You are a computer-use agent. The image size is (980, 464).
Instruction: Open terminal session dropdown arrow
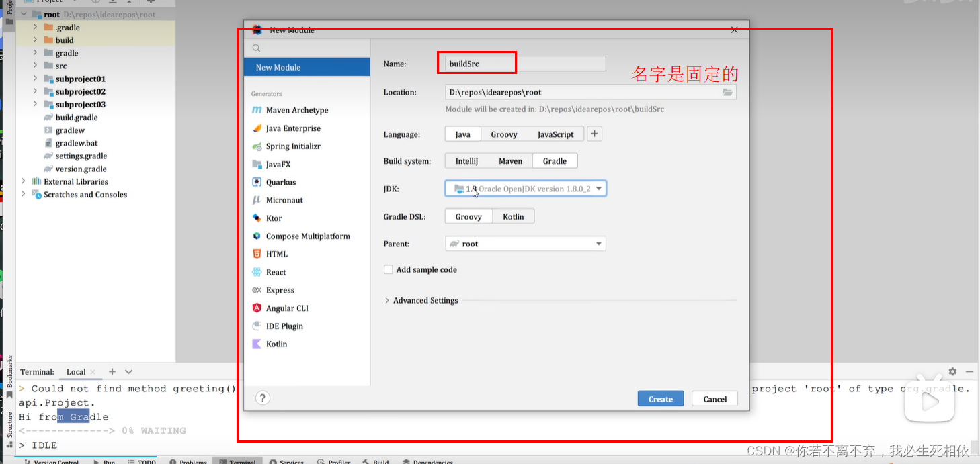pyautogui.click(x=129, y=371)
